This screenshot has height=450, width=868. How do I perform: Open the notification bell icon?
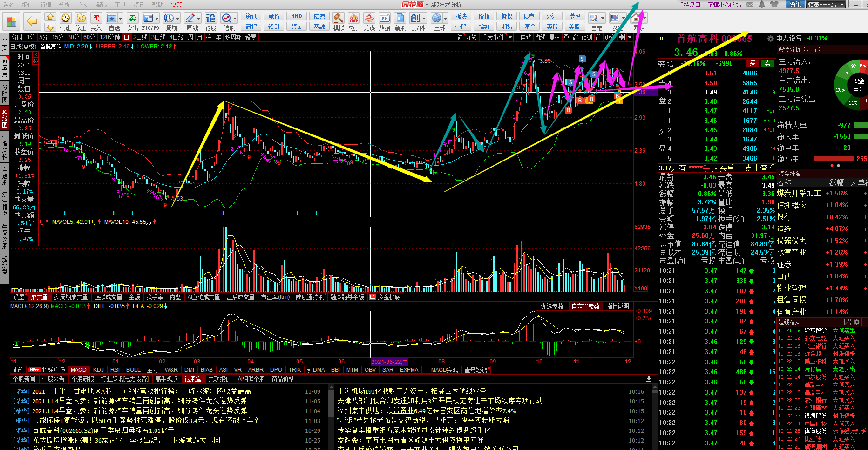762,5
